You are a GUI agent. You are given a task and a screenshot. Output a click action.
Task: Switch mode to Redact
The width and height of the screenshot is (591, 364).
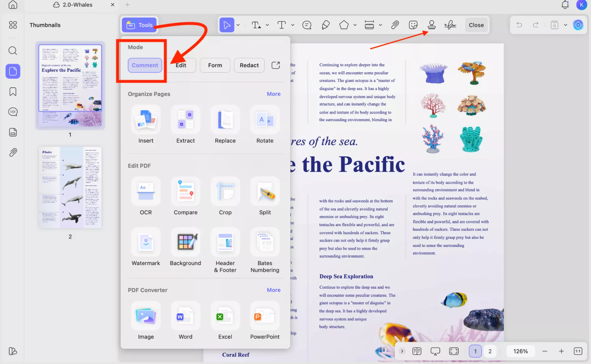point(249,65)
